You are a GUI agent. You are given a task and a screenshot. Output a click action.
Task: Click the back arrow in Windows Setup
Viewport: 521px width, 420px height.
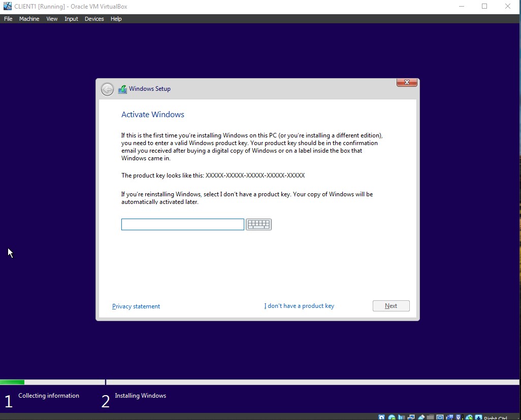[107, 89]
